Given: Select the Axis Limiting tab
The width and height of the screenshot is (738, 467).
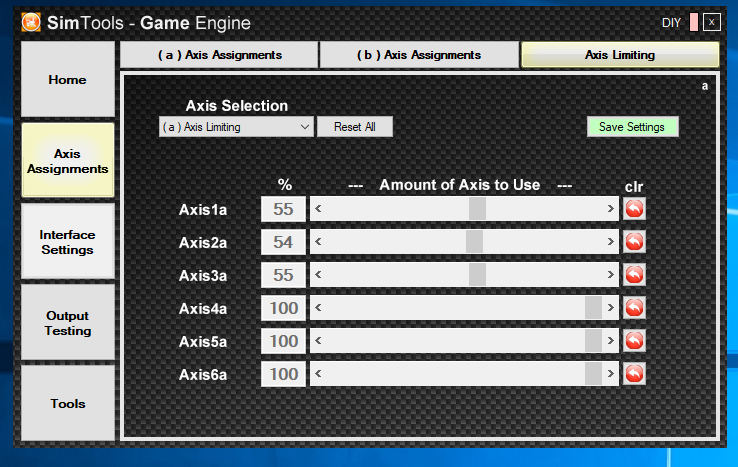Looking at the screenshot, I should coord(620,55).
